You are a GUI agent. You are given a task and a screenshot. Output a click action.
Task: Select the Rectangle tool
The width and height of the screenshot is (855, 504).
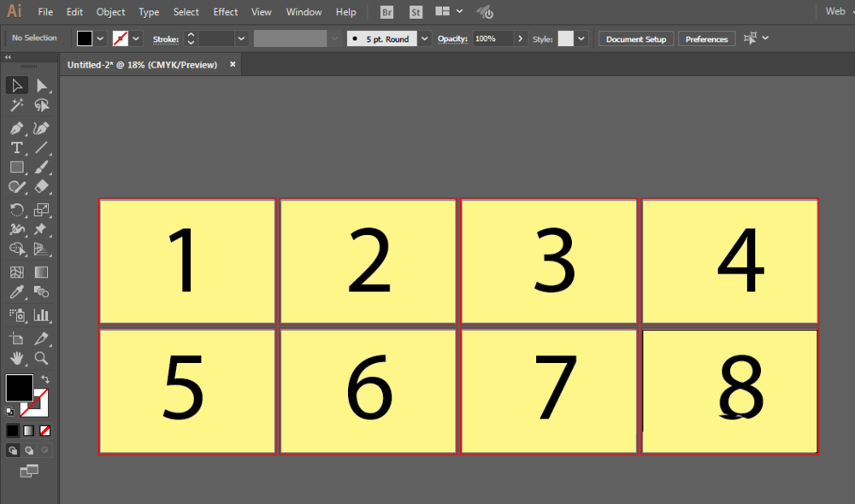(x=16, y=167)
